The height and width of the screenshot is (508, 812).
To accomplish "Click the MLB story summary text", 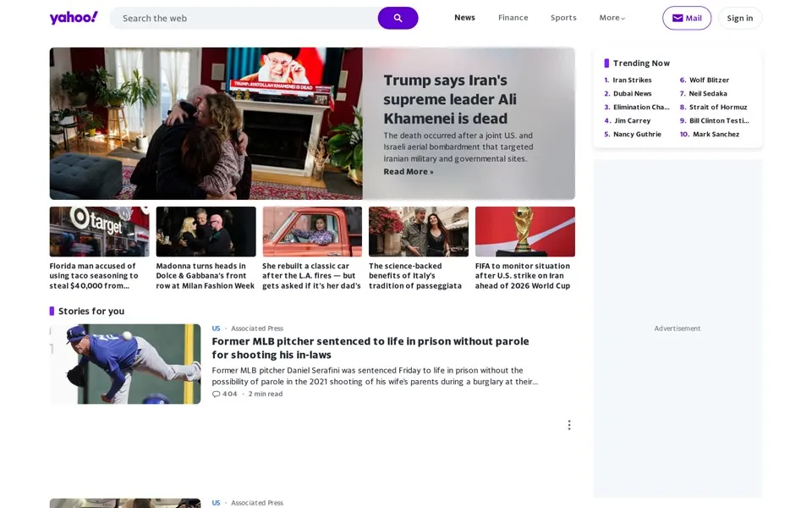I will click(x=375, y=376).
